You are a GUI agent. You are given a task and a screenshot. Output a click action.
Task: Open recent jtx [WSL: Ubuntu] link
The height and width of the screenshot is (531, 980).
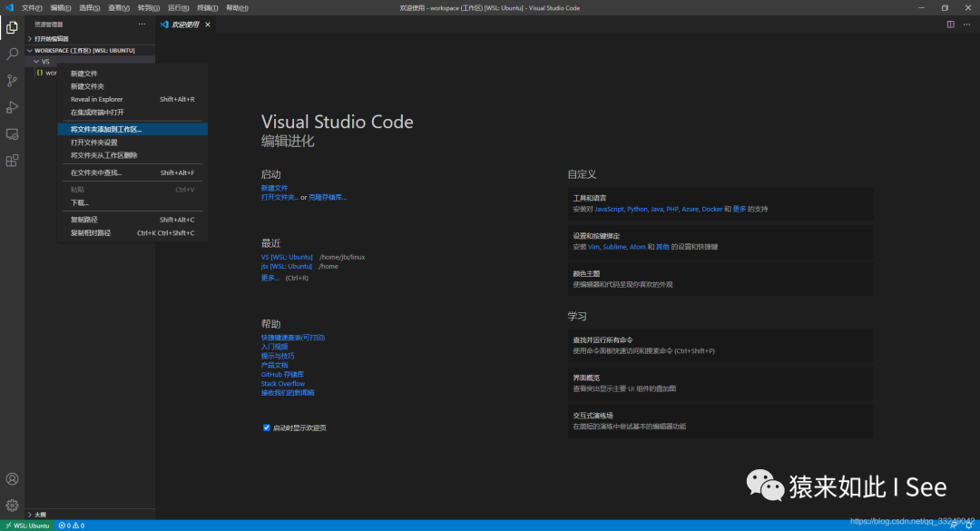click(286, 267)
